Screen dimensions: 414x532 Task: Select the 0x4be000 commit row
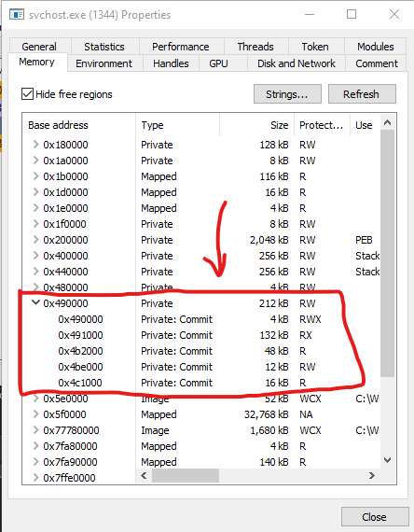200,367
